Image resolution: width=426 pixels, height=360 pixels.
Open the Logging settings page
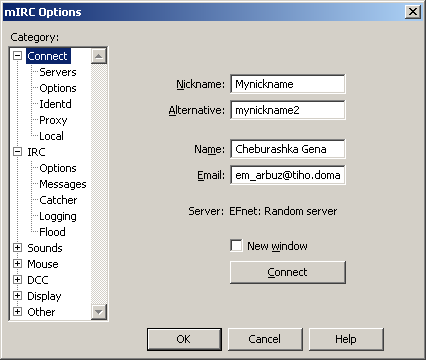click(x=58, y=216)
